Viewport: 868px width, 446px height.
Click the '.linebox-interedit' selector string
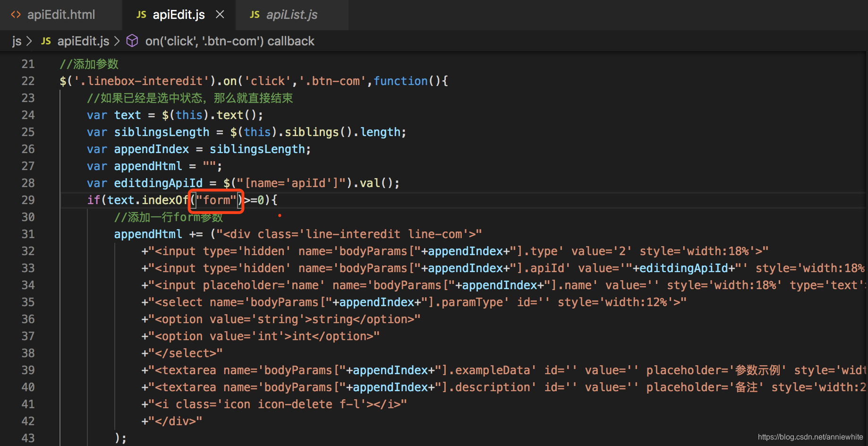coord(141,81)
